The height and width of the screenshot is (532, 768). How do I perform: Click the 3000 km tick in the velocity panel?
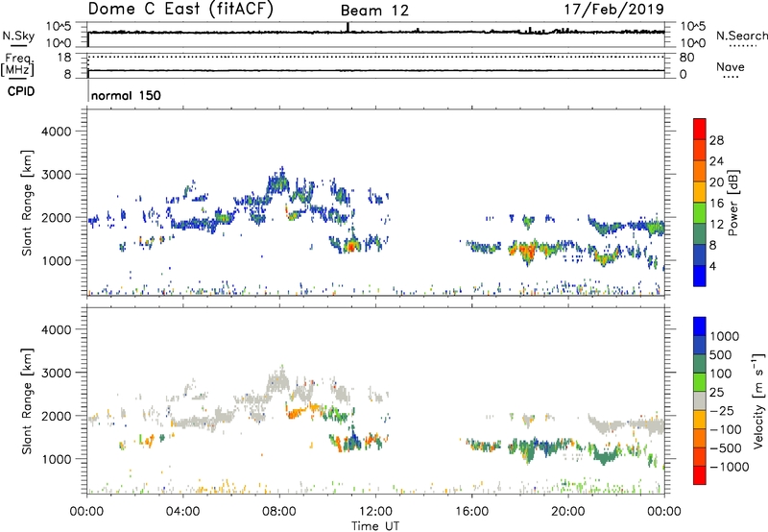56,373
